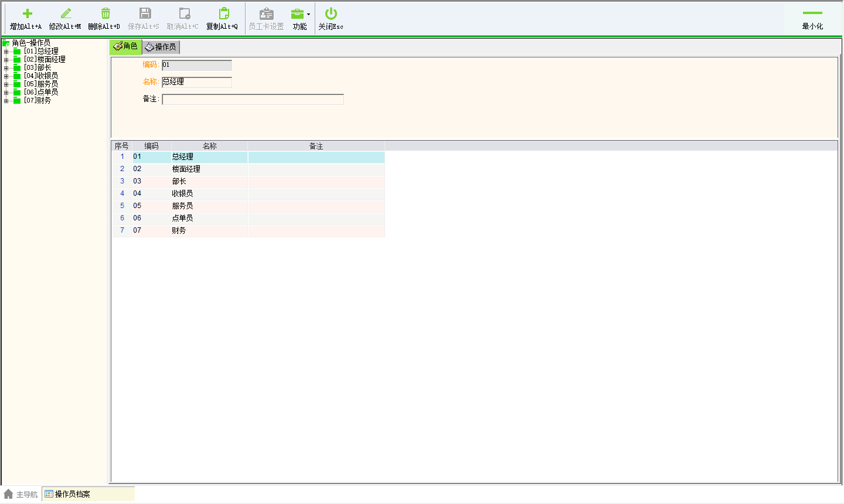Select [07]财务 in the tree
The height and width of the screenshot is (504, 844).
tap(38, 101)
